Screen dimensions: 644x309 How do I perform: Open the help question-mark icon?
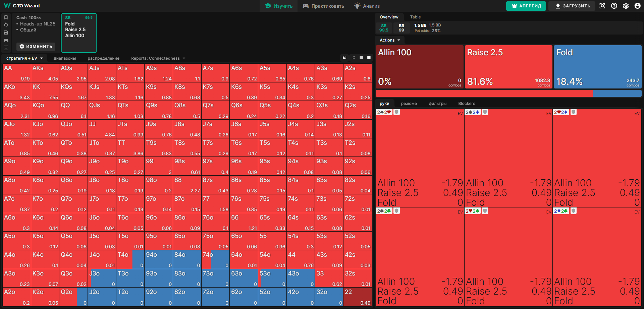(614, 6)
